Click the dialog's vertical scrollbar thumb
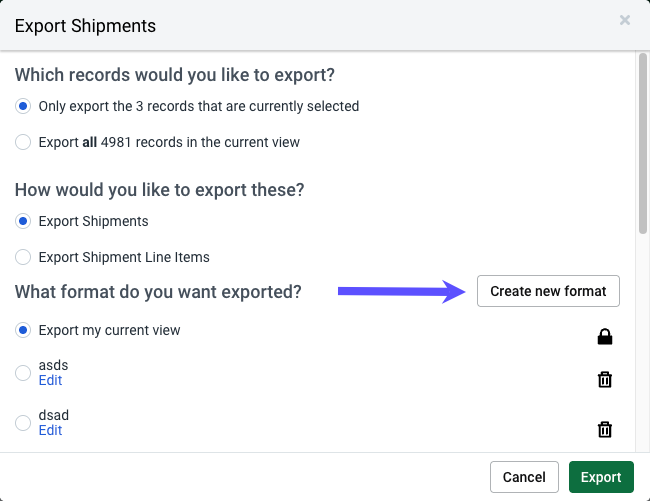This screenshot has height=501, width=650. (x=643, y=143)
